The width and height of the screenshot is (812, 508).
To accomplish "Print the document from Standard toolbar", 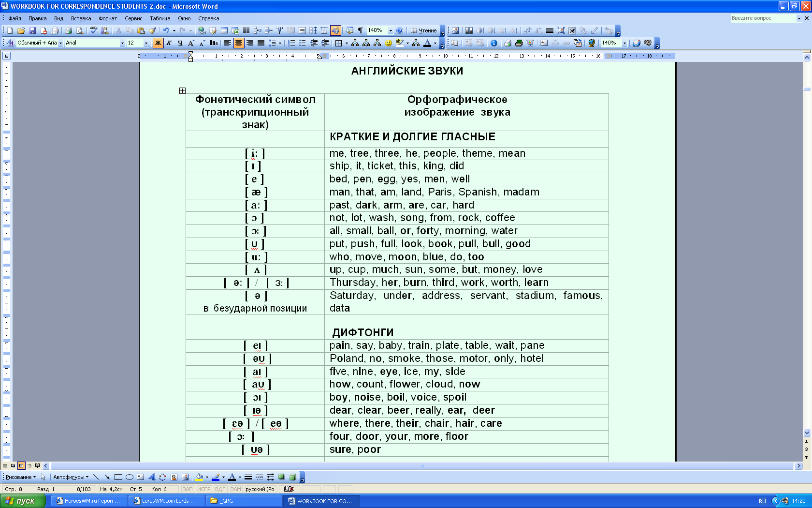I will tap(68, 30).
